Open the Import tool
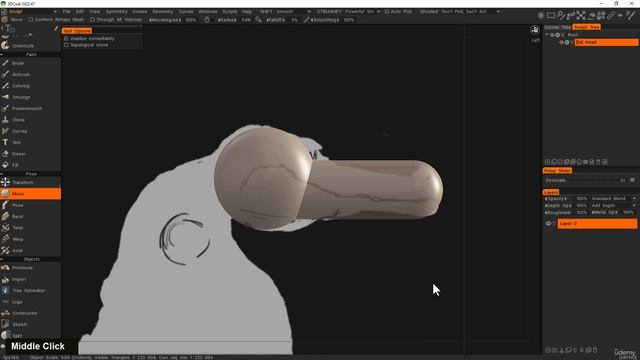The width and height of the screenshot is (640, 360). pyautogui.click(x=31, y=279)
